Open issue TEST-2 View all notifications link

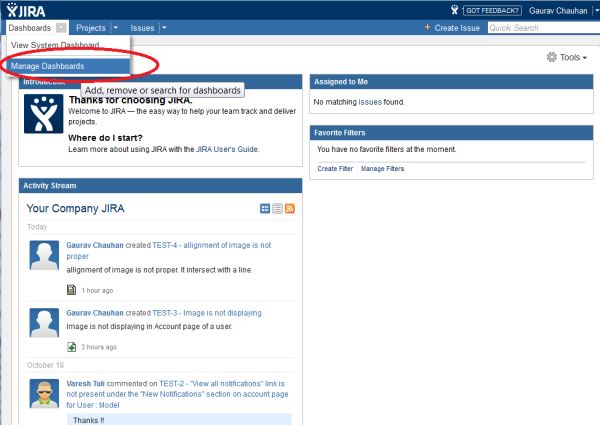pos(177,394)
